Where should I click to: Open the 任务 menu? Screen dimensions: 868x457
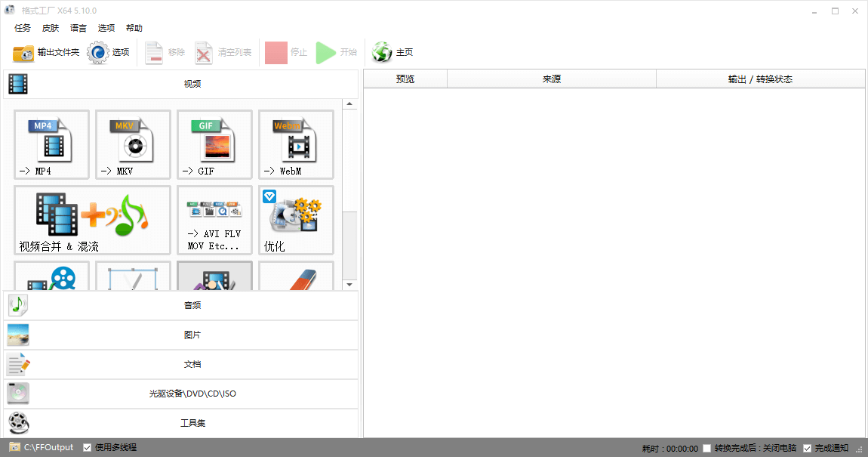click(23, 28)
